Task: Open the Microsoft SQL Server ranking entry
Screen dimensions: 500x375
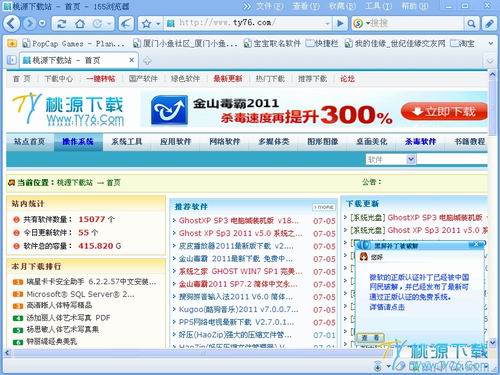Action: tap(80, 294)
